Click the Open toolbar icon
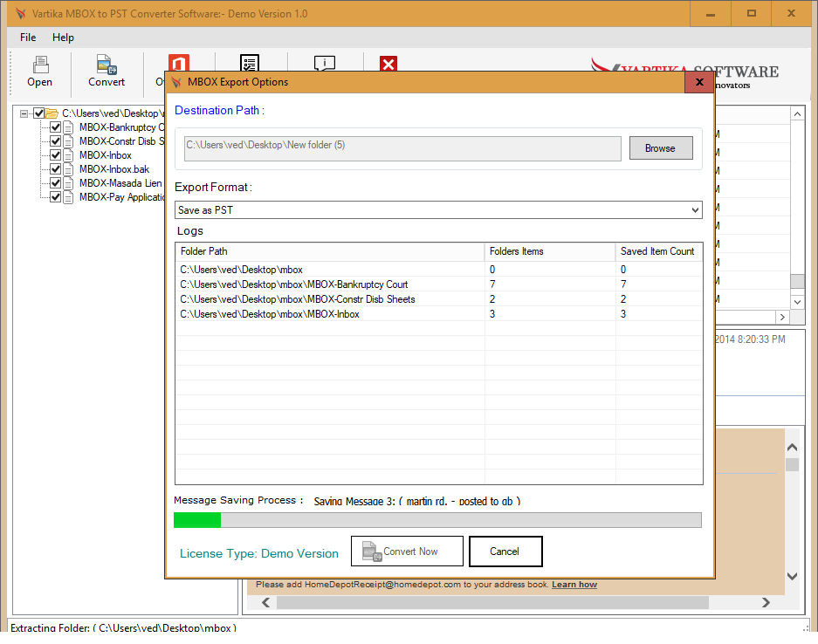818x644 pixels. click(40, 65)
